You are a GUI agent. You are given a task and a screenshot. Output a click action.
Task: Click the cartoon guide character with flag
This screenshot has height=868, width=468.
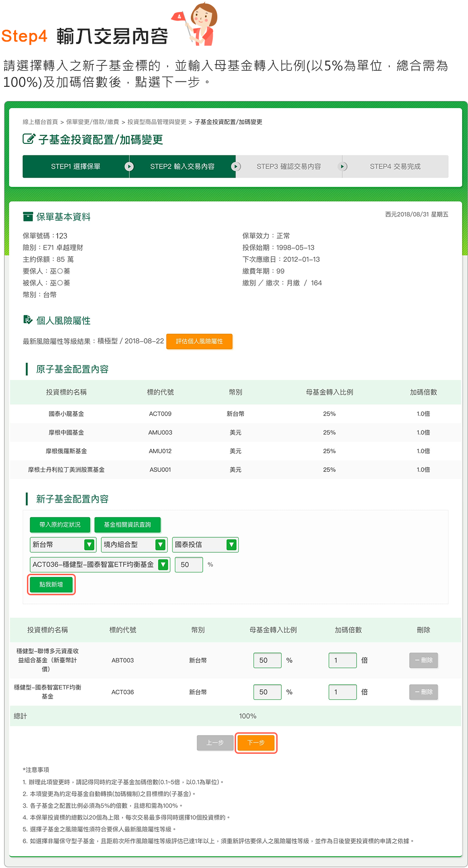[x=197, y=23]
